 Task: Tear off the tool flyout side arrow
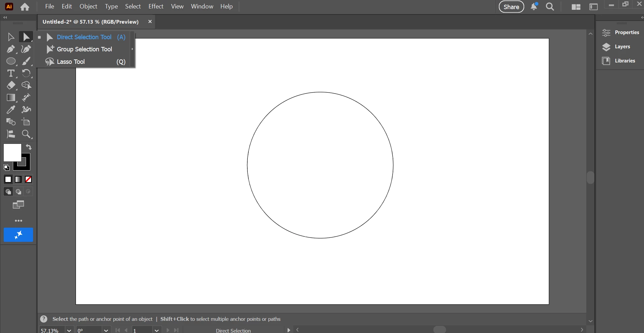click(132, 49)
